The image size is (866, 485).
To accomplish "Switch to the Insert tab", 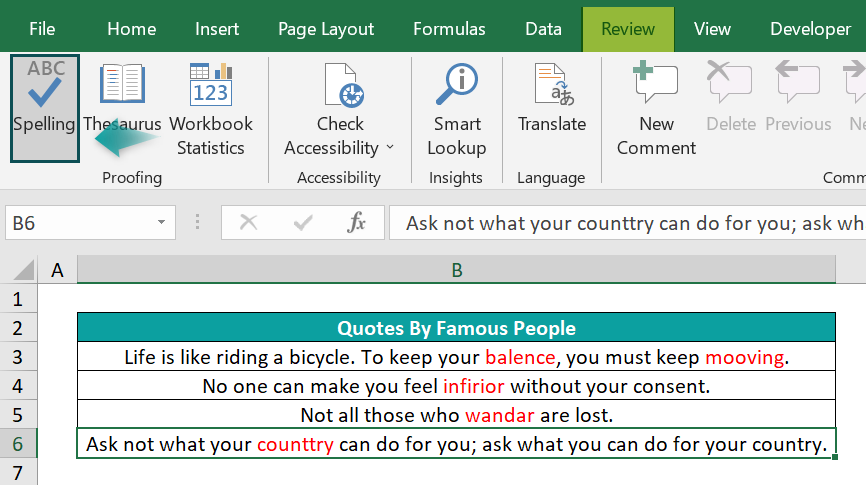I will pos(216,29).
